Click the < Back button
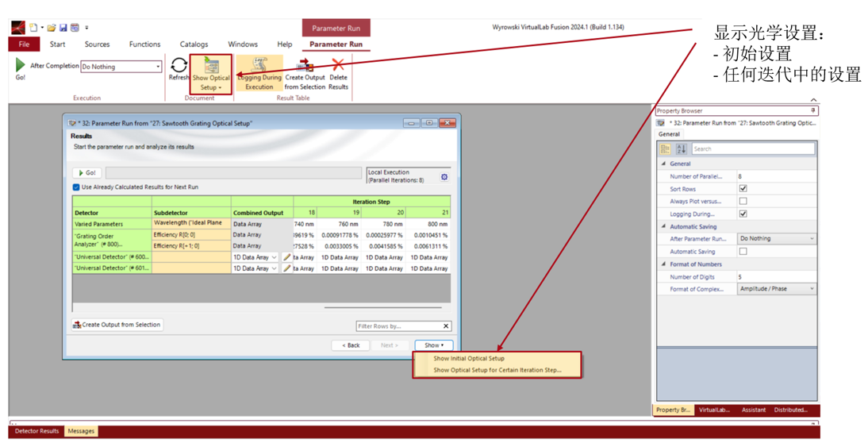This screenshot has width=868, height=447. coord(351,345)
